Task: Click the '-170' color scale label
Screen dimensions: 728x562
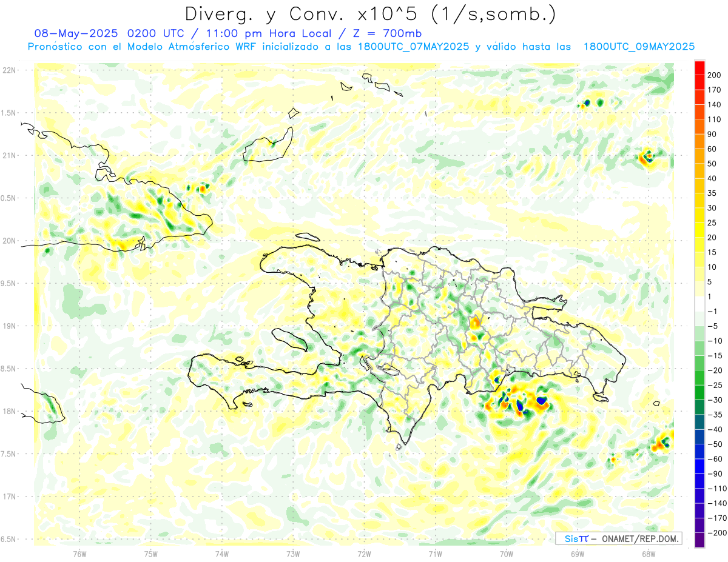Action: click(718, 518)
